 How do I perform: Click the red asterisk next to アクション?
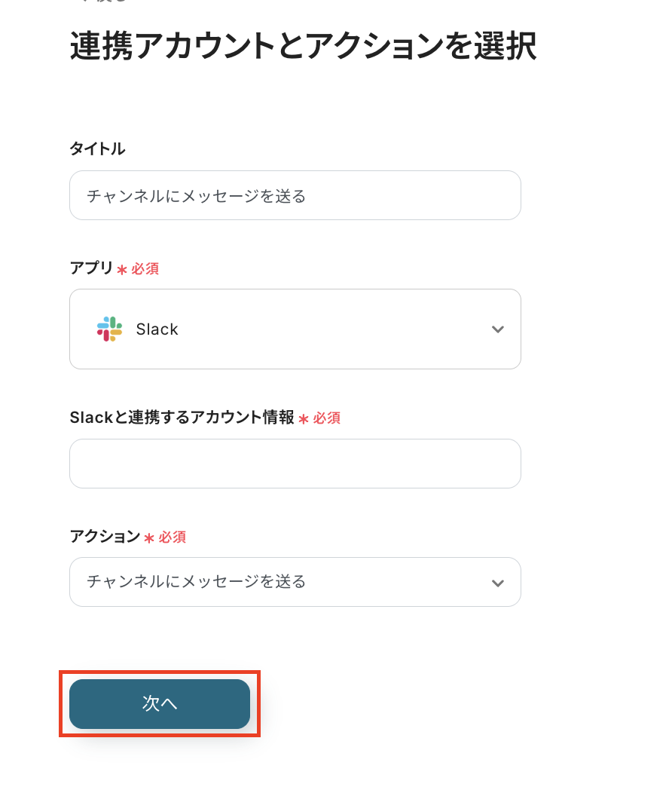(149, 538)
